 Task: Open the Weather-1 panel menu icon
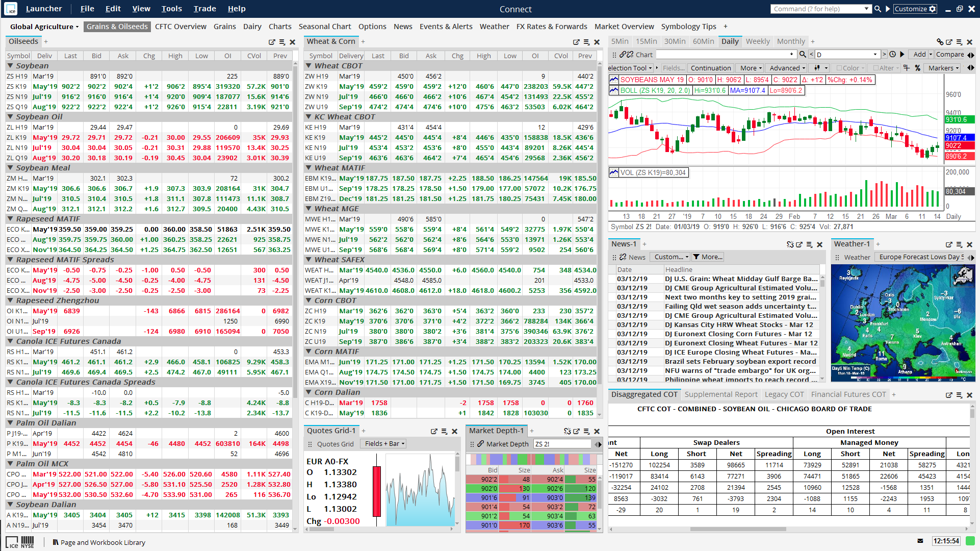[x=959, y=244]
